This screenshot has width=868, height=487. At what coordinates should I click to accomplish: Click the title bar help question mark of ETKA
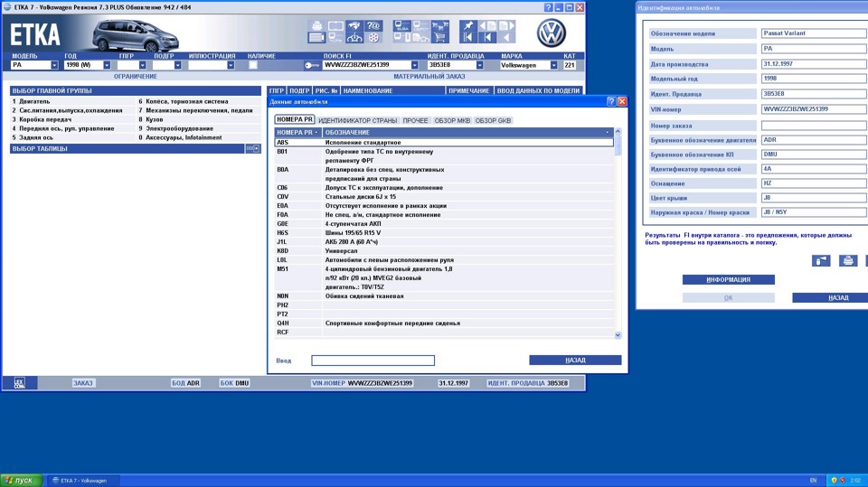(x=548, y=7)
